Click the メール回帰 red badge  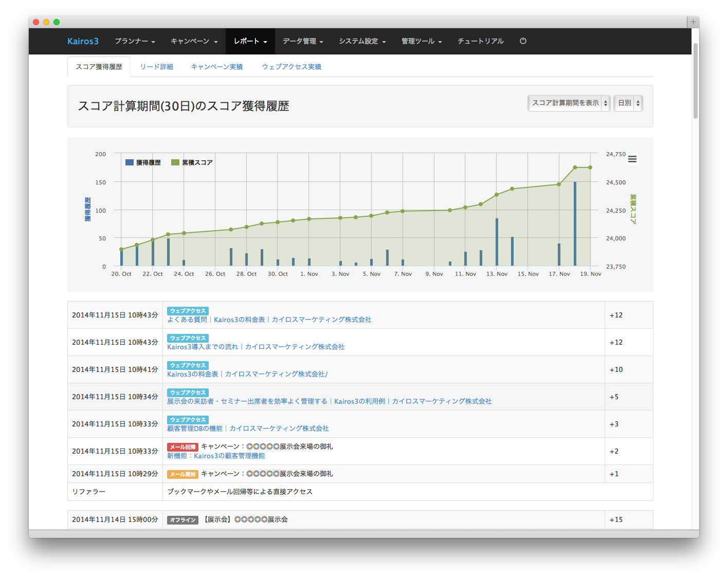[x=183, y=447]
